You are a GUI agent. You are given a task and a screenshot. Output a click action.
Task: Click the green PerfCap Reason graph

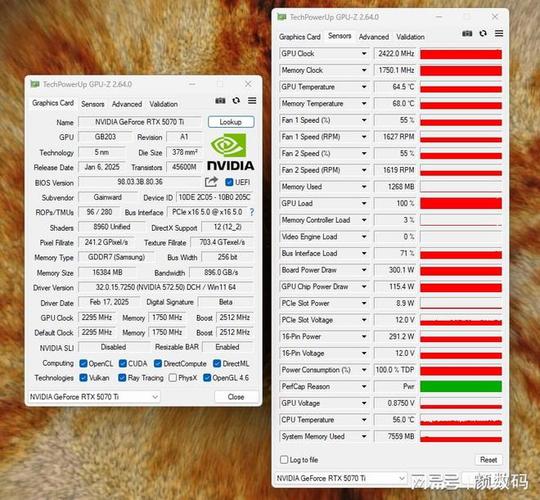[461, 386]
